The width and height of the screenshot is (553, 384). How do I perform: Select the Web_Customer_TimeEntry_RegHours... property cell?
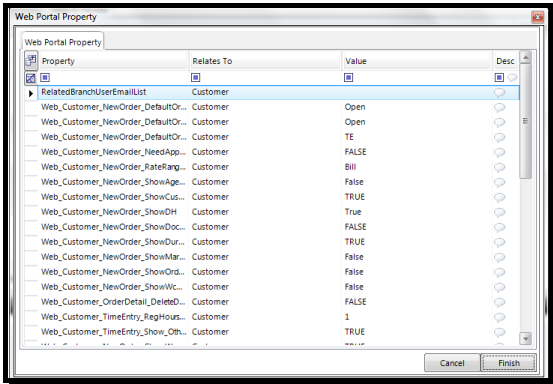click(114, 317)
